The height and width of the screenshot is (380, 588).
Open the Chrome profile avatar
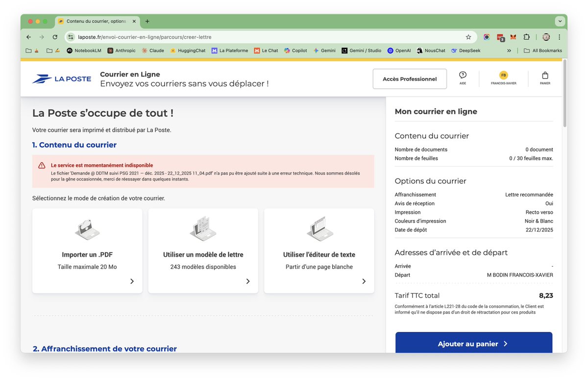546,37
